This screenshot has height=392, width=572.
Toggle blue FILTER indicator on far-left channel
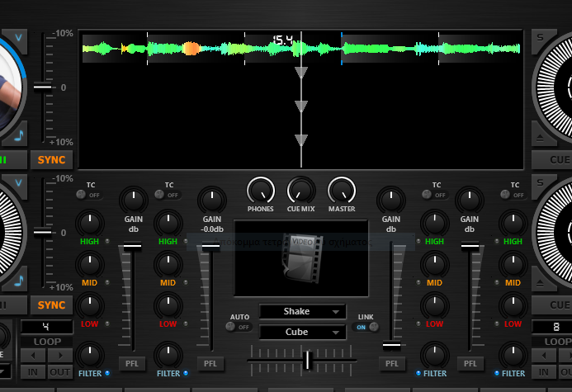[x=107, y=373]
